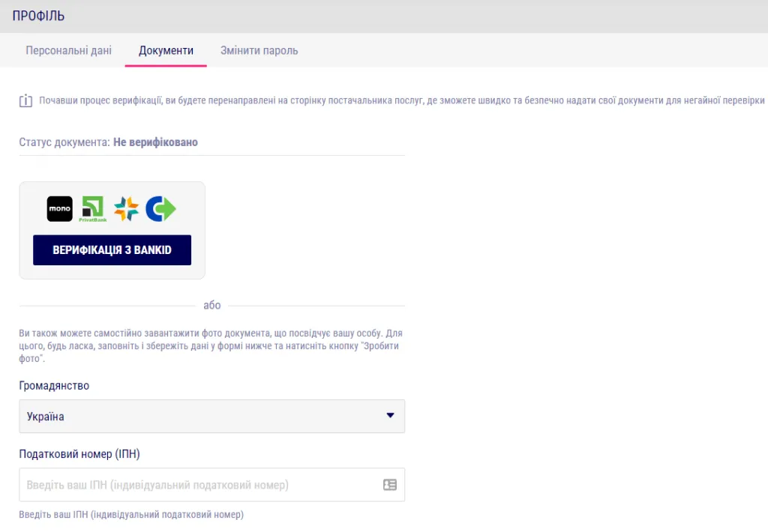Start ВЕРИФІКАЦІЯ З BANKID

coord(112,250)
